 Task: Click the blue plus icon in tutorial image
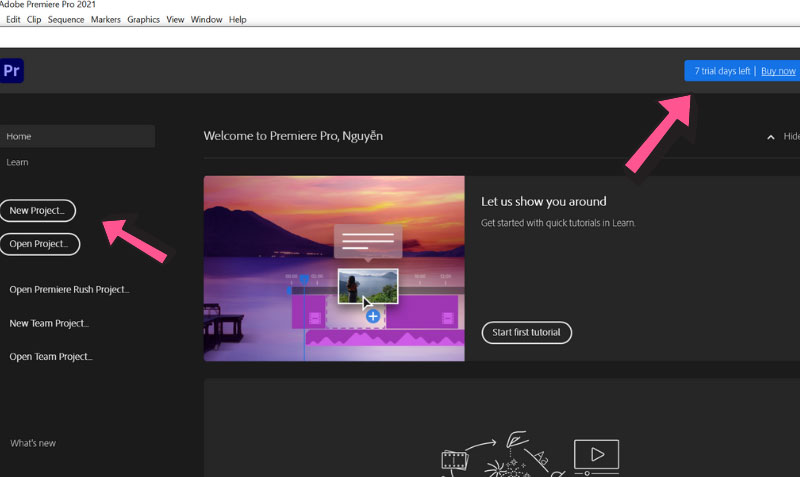click(373, 316)
